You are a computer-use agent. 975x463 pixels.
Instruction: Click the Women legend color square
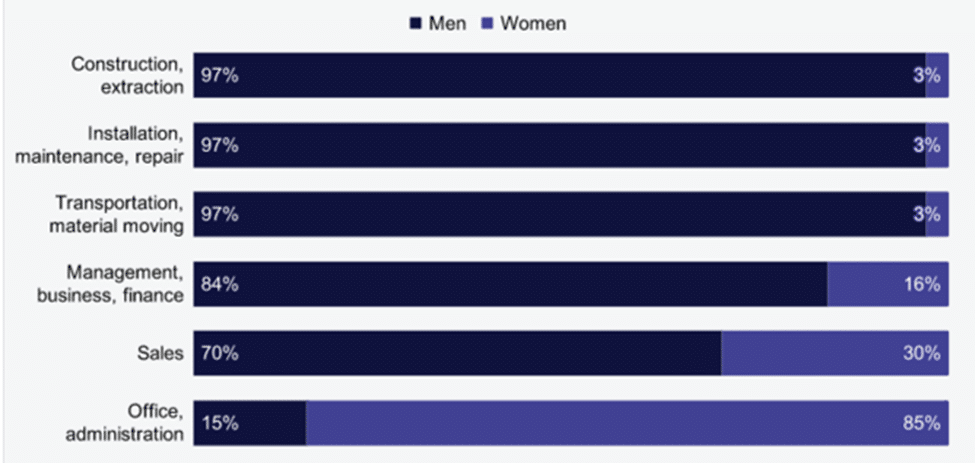[x=488, y=24]
